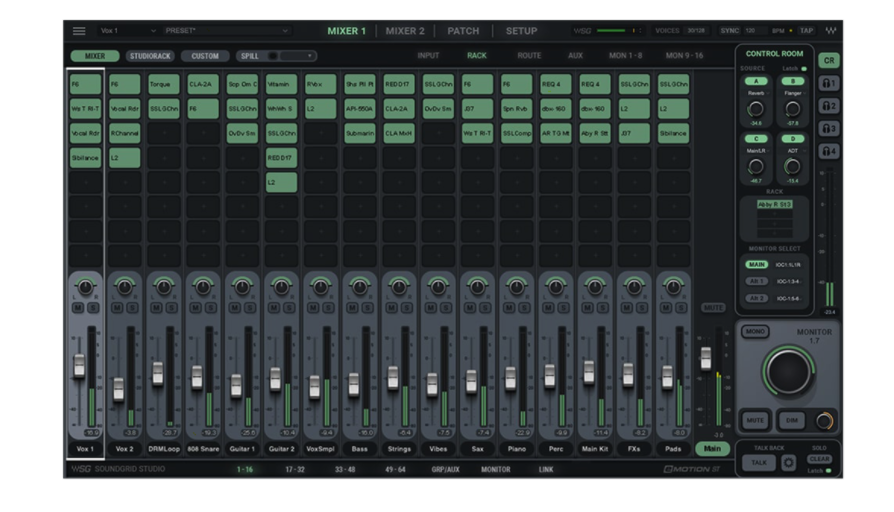Open the hamburger main menu
The image size is (894, 512).
(79, 31)
